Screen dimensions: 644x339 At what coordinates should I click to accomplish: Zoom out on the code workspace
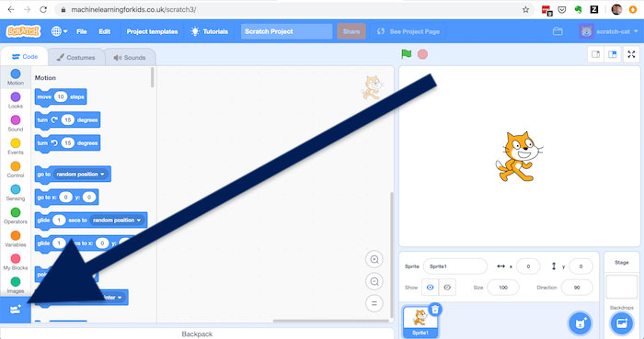pyautogui.click(x=374, y=281)
